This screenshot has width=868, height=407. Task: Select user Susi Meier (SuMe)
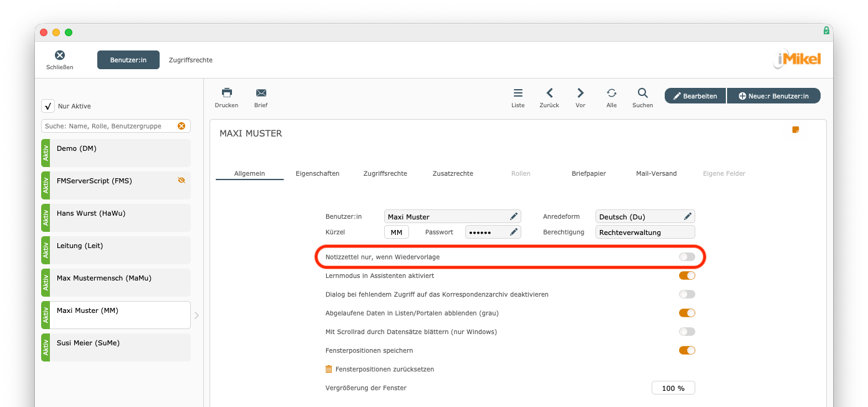(x=116, y=347)
